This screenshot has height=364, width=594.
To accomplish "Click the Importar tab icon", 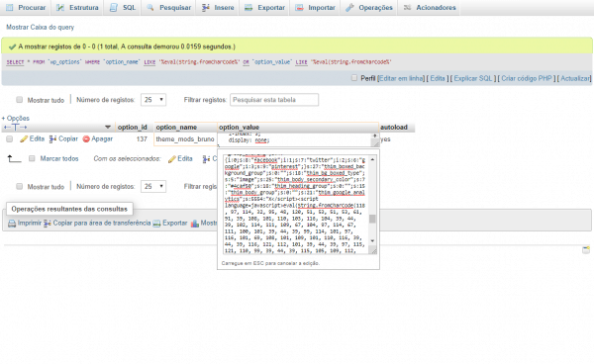I will 299,8.
